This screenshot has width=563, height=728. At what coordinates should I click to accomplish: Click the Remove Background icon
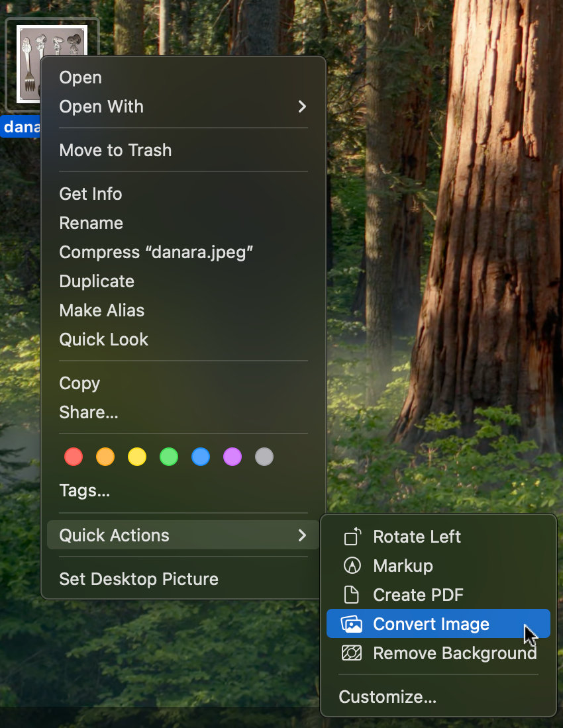tap(352, 653)
